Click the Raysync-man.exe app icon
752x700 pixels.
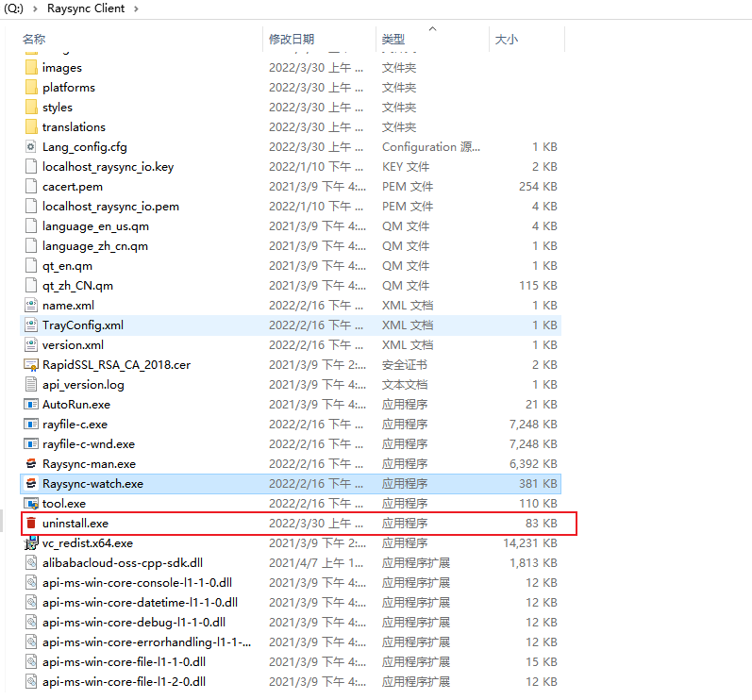pyautogui.click(x=31, y=463)
